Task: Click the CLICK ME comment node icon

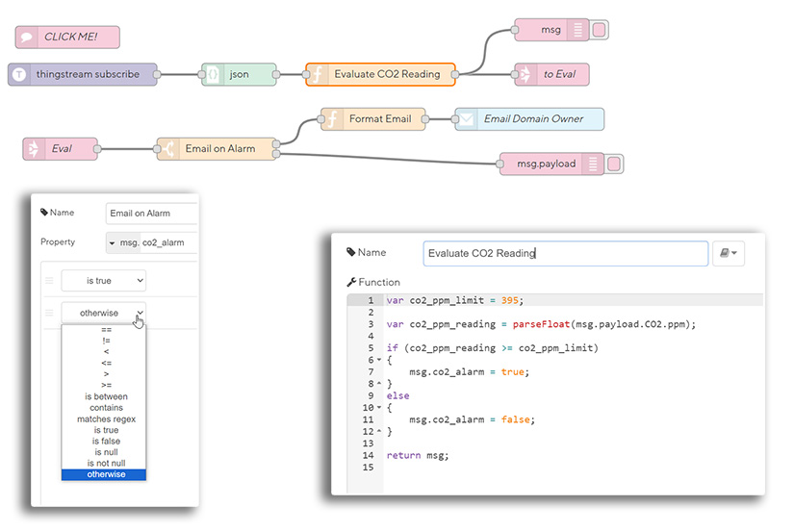Action: click(28, 38)
